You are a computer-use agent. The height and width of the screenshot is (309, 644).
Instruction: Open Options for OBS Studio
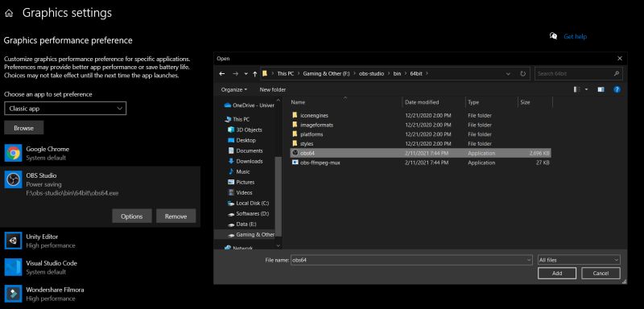[x=132, y=216]
